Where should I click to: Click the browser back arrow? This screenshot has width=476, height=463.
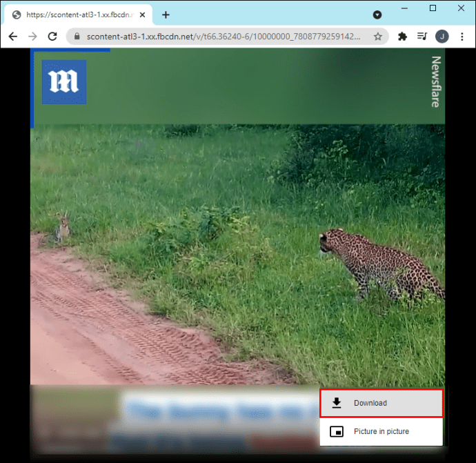tap(12, 37)
